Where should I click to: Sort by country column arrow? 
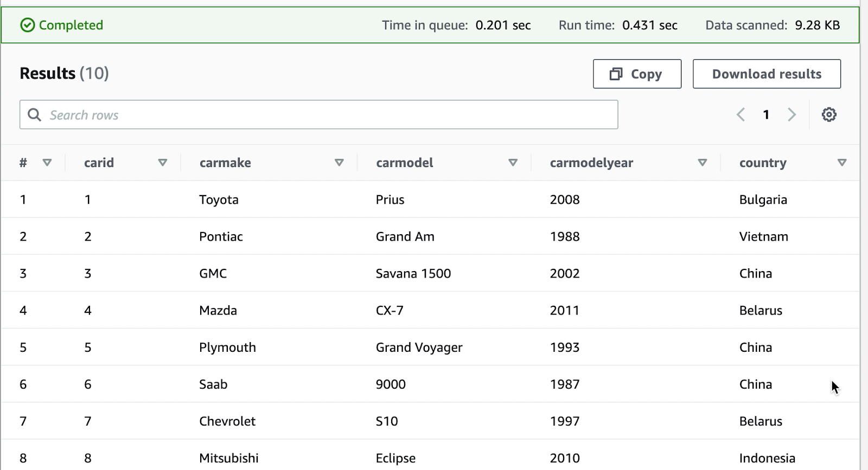click(x=842, y=163)
